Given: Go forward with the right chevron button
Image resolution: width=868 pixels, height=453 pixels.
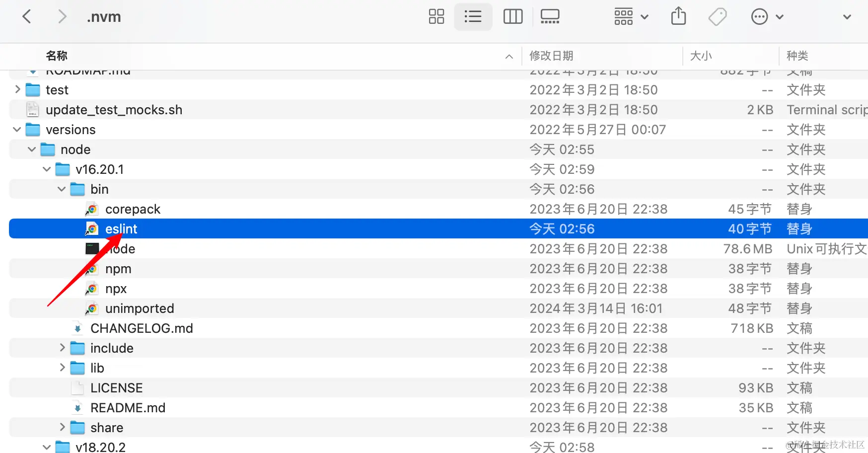Looking at the screenshot, I should coord(62,16).
